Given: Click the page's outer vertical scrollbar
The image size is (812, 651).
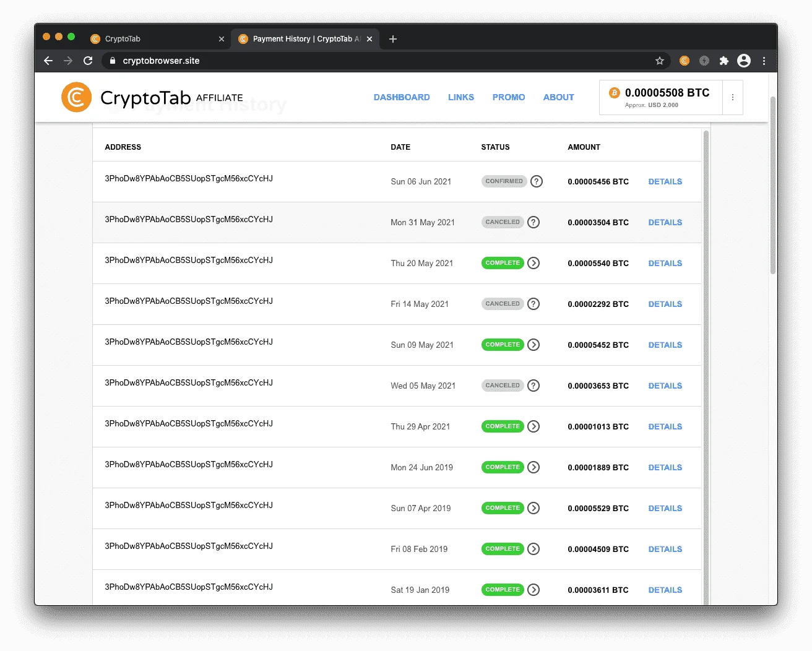Looking at the screenshot, I should tap(773, 186).
